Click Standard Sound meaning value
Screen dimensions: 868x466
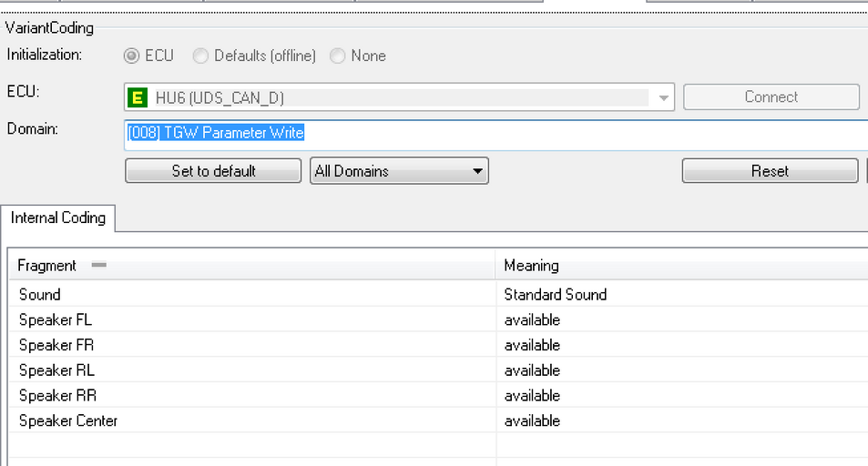pos(556,295)
